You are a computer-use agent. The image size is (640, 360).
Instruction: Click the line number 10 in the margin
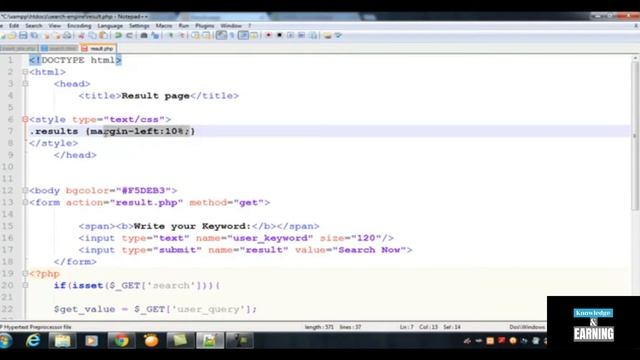click(7, 167)
